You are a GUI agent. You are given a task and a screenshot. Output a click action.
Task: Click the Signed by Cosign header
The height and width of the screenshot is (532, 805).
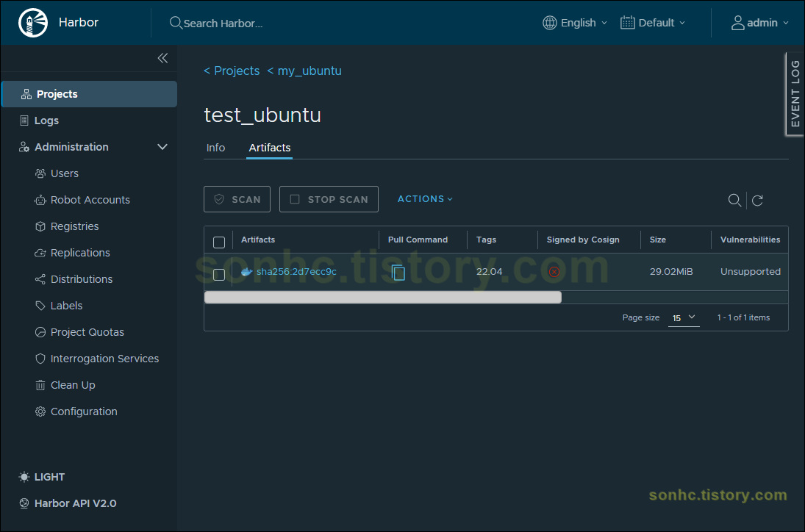pyautogui.click(x=583, y=240)
